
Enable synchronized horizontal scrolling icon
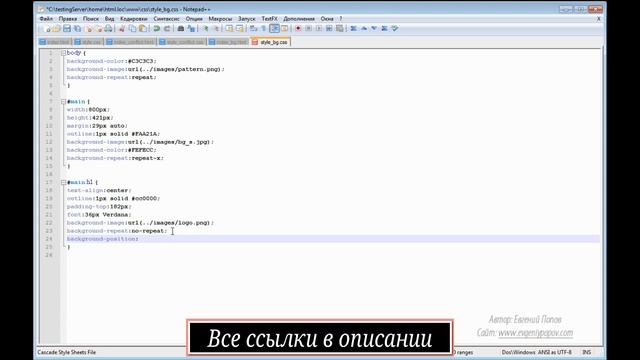coord(240,29)
